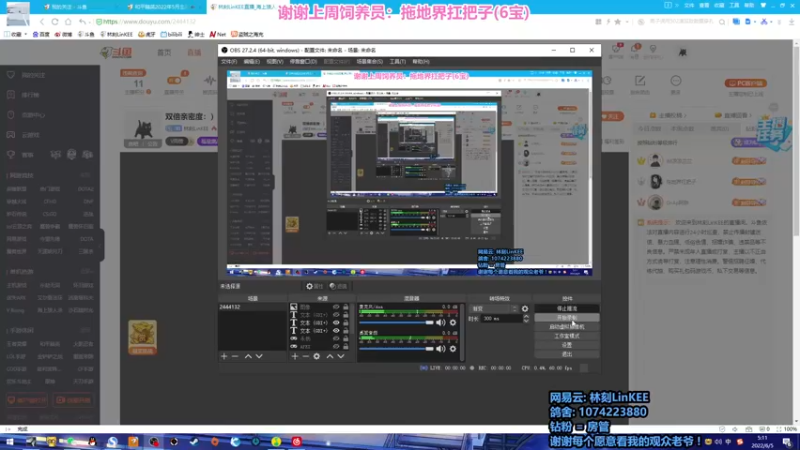Add a new source with the plus icon
Image resolution: width=800 pixels, height=450 pixels.
click(x=294, y=356)
